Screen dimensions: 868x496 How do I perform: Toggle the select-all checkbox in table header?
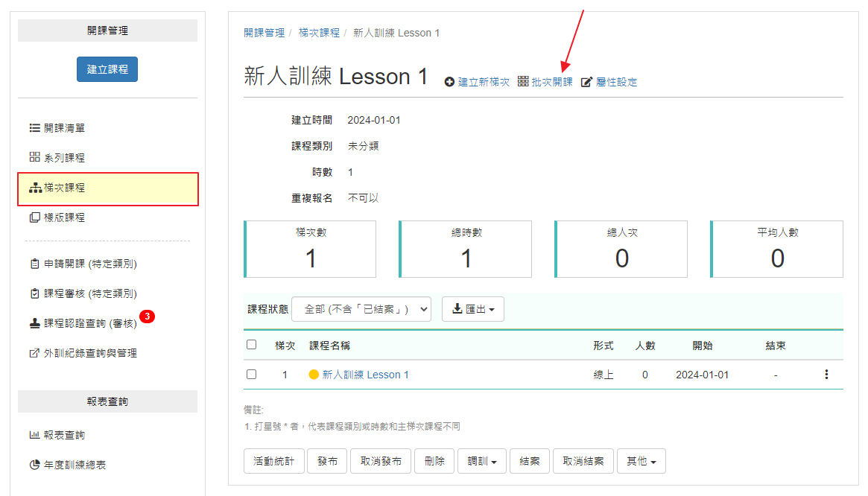coord(252,345)
